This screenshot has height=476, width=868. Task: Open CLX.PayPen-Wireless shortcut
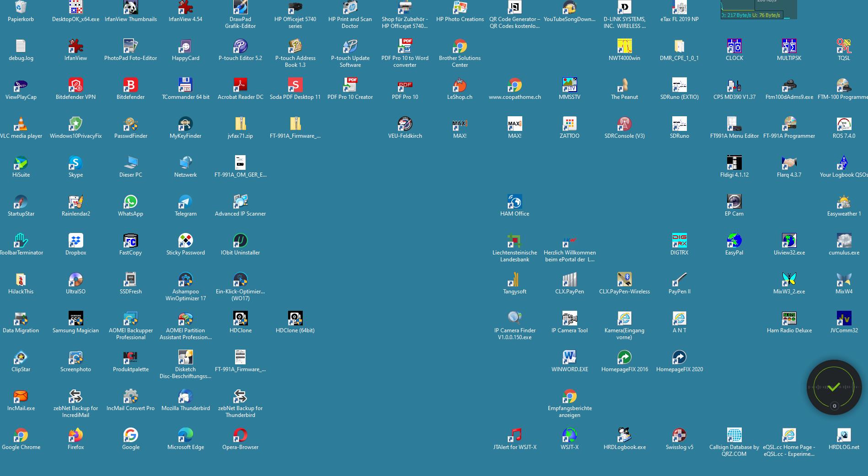[625, 280]
